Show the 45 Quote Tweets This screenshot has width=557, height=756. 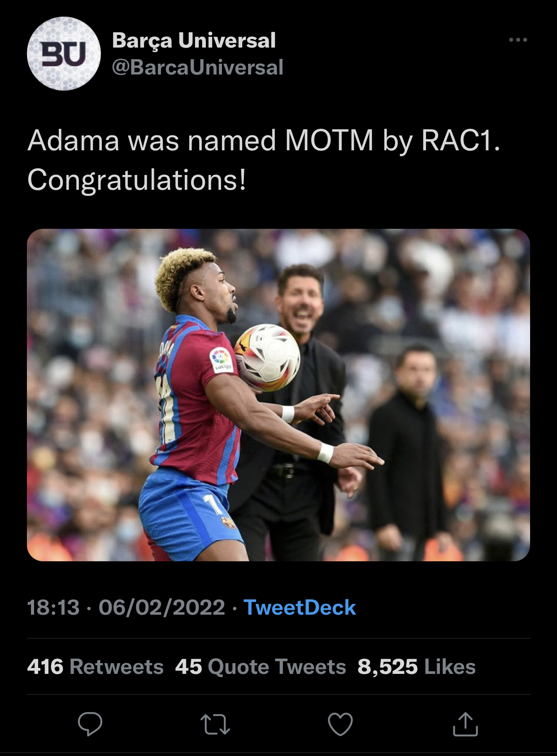(x=260, y=667)
